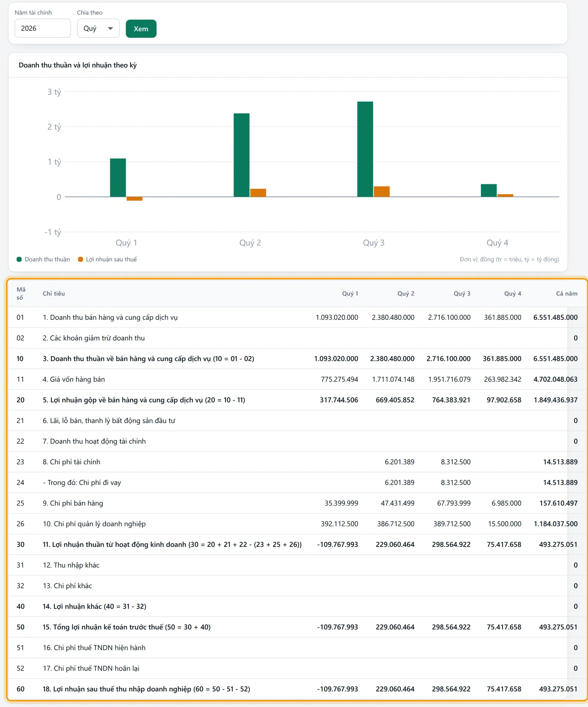Click the value 157.610.497
Screen dimensions: 588x707
559,503
